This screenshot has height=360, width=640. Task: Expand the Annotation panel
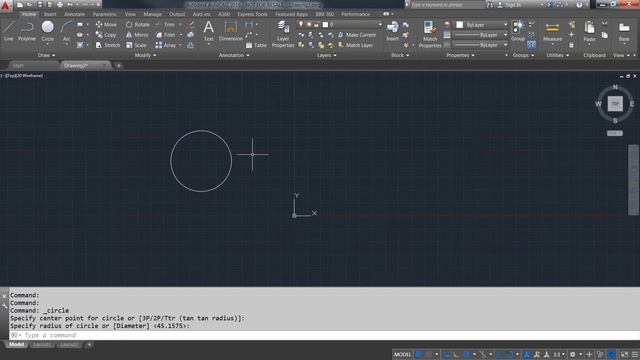[234, 55]
